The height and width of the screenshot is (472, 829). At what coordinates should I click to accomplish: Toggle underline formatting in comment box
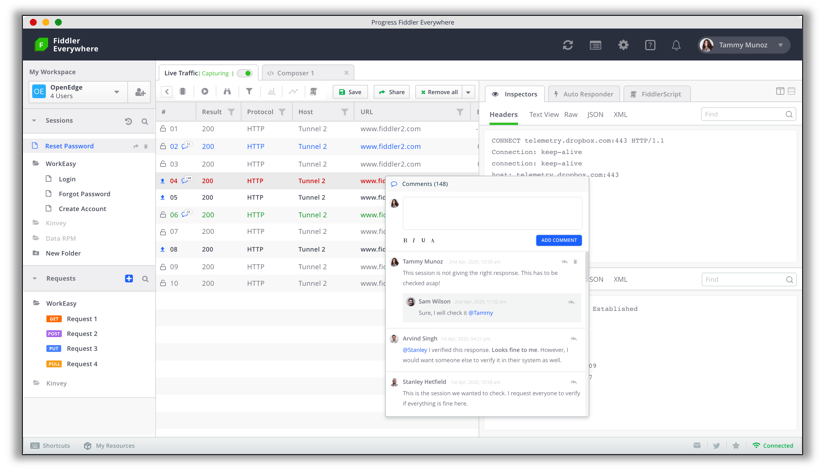[423, 240]
